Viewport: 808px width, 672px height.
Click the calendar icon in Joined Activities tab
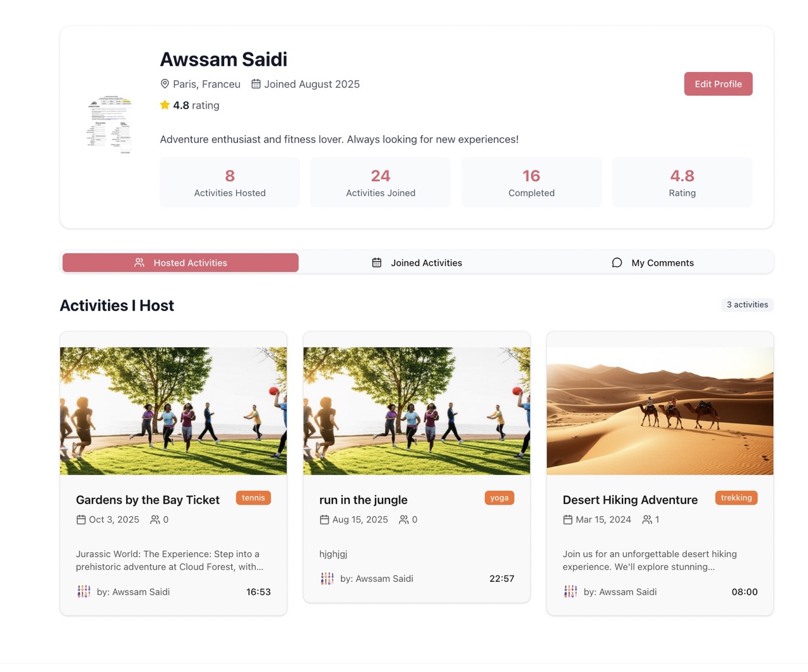click(x=376, y=262)
